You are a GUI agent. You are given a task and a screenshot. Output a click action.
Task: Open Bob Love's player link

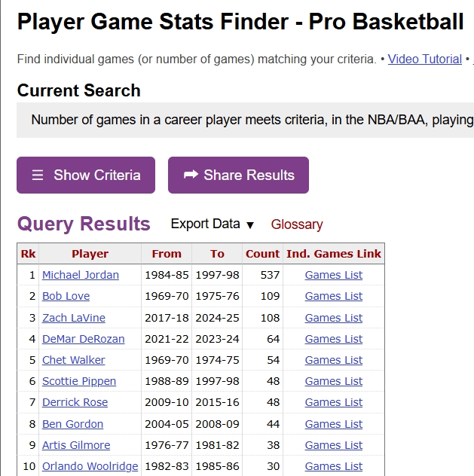coord(66,296)
